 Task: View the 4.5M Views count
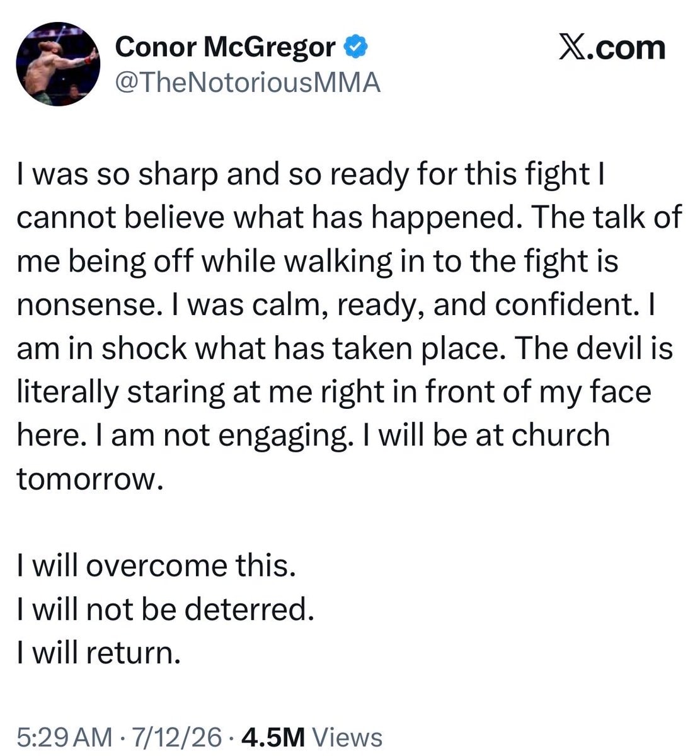click(311, 737)
